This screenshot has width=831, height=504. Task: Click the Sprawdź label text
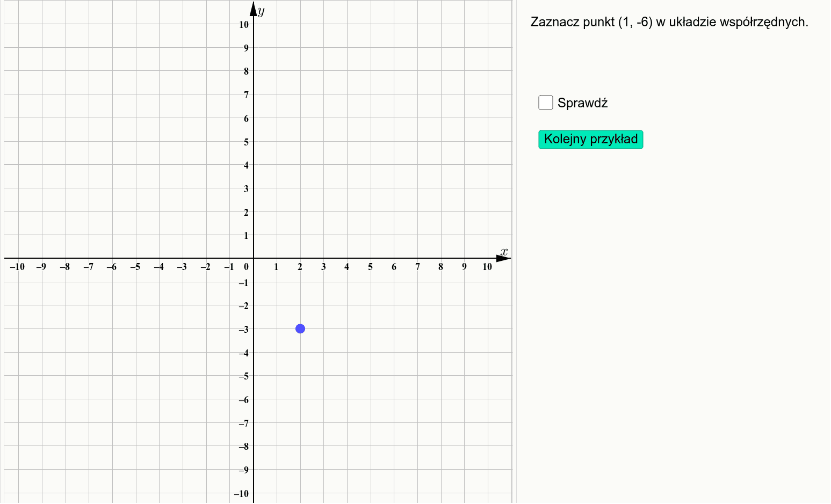click(582, 103)
